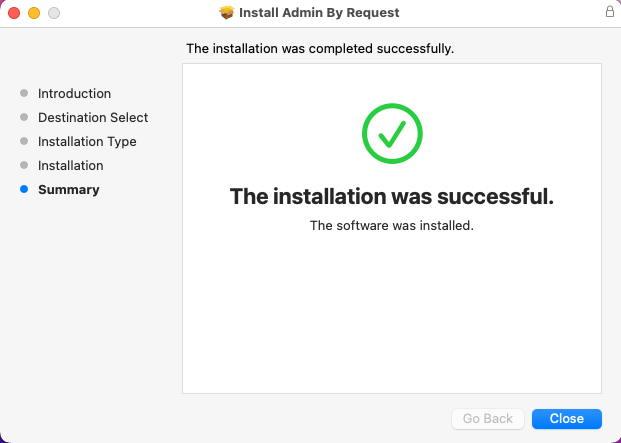Select the Destination Select step

click(93, 117)
